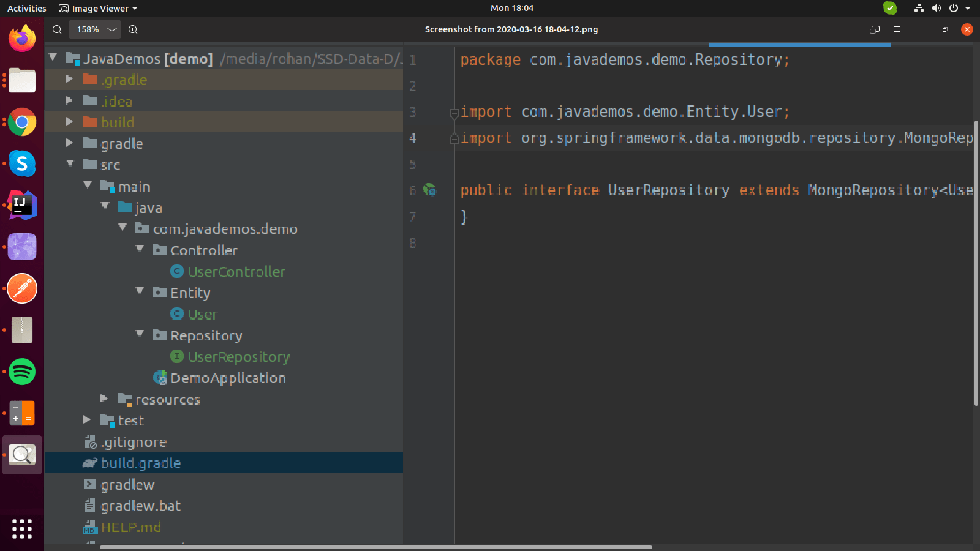
Task: Click the Gradle elephant icon beside build.gradle
Action: (x=89, y=463)
